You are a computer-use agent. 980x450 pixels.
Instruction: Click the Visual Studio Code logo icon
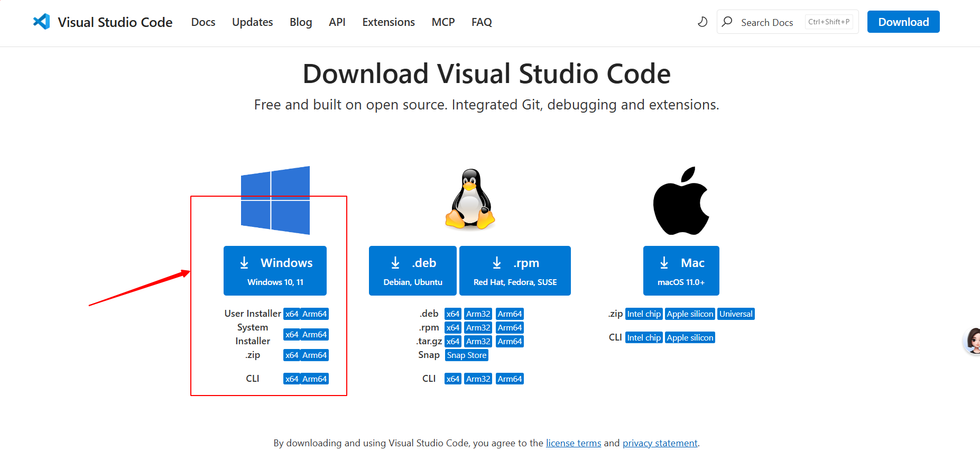(x=41, y=22)
